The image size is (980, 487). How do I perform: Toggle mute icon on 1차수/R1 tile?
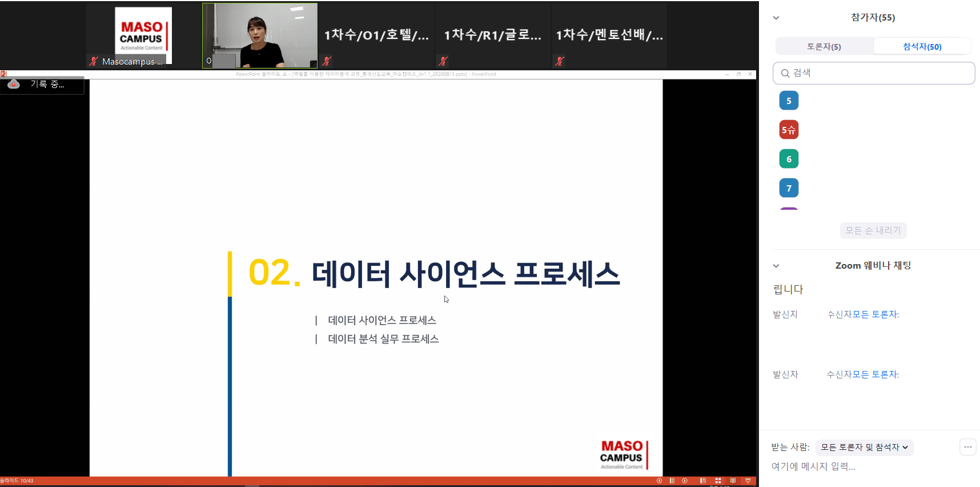tap(443, 61)
